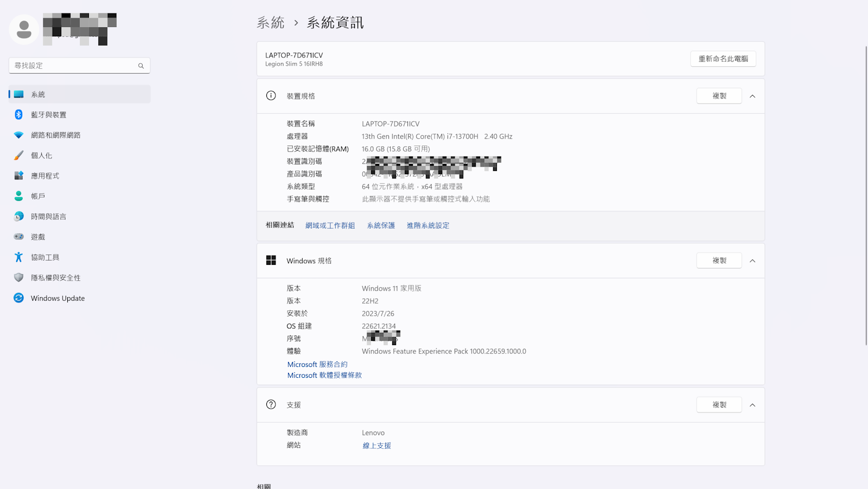
Task: Focus the 尋找設定 search field
Action: [x=79, y=66]
